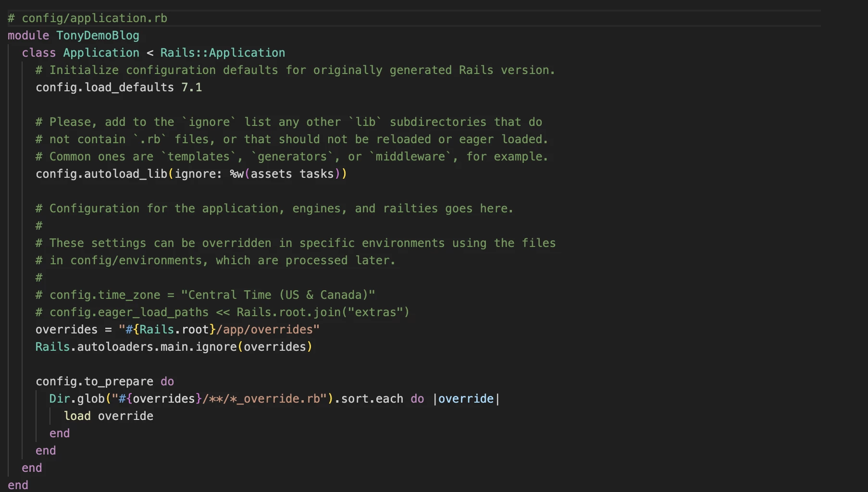868x492 pixels.
Task: Click the '# Please, add to the `ignore`' comment
Action: pyautogui.click(x=288, y=122)
